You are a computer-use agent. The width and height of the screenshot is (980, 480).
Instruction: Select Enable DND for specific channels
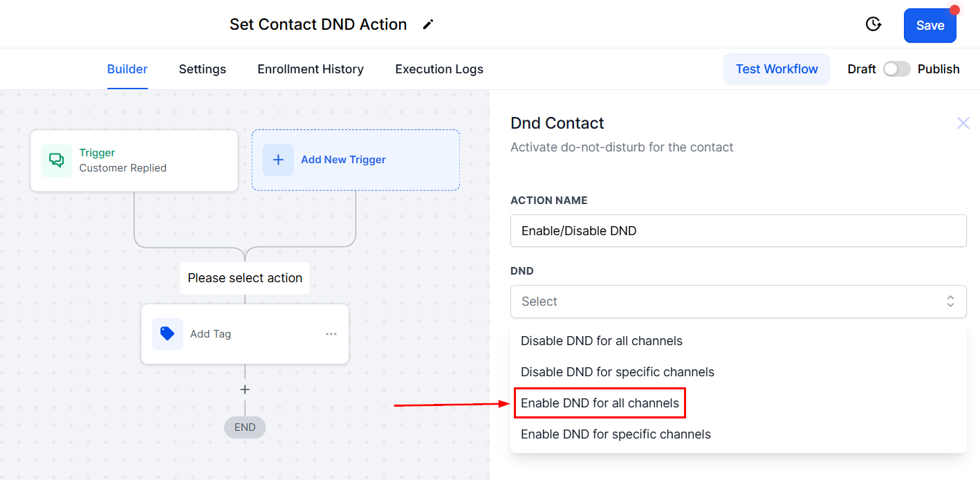[616, 434]
